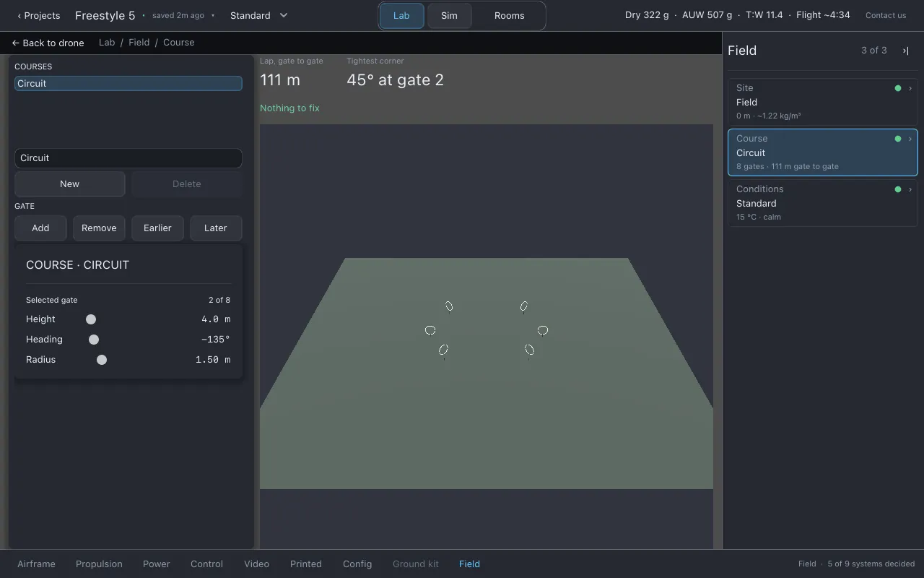The image size is (924, 578).
Task: Click the Field breadcrumb
Action: tap(139, 43)
